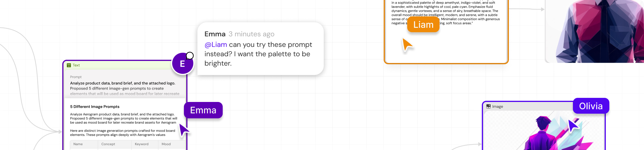The image size is (644, 150).
Task: Click Emma's purple E avatar badge
Action: click(182, 63)
